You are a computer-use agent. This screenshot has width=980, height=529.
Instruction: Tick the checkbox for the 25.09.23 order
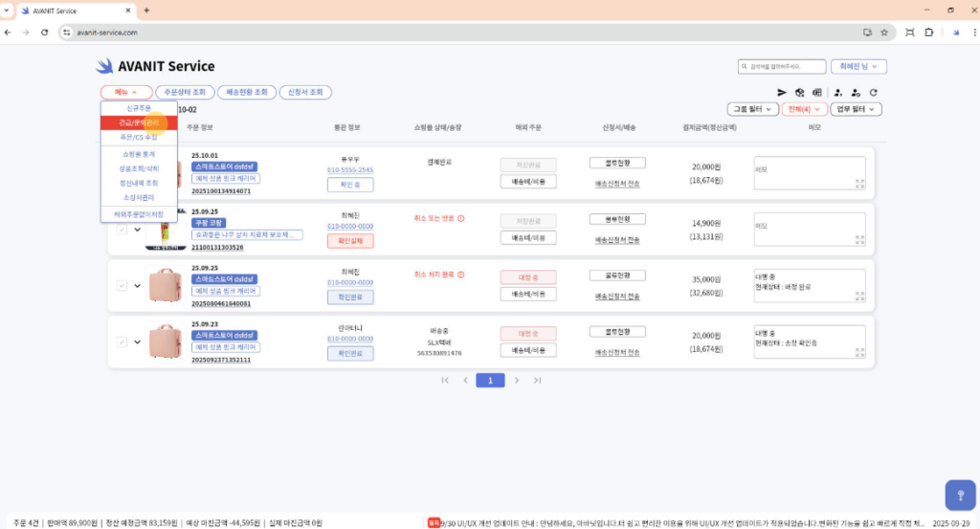[x=122, y=342]
